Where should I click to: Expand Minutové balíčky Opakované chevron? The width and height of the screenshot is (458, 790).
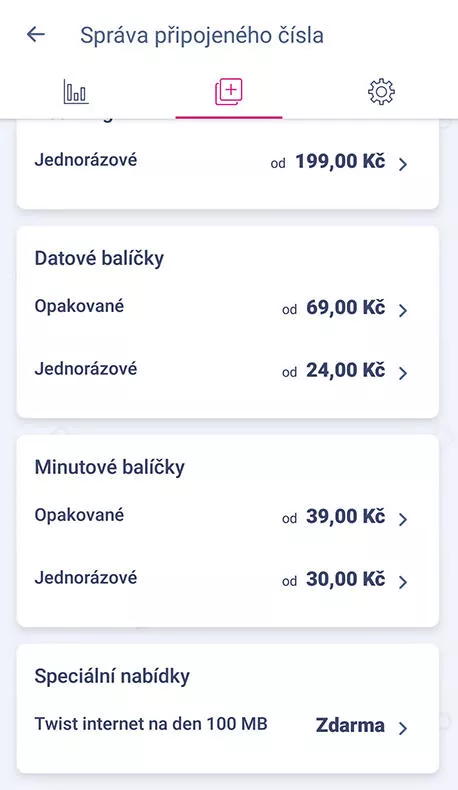click(x=403, y=519)
